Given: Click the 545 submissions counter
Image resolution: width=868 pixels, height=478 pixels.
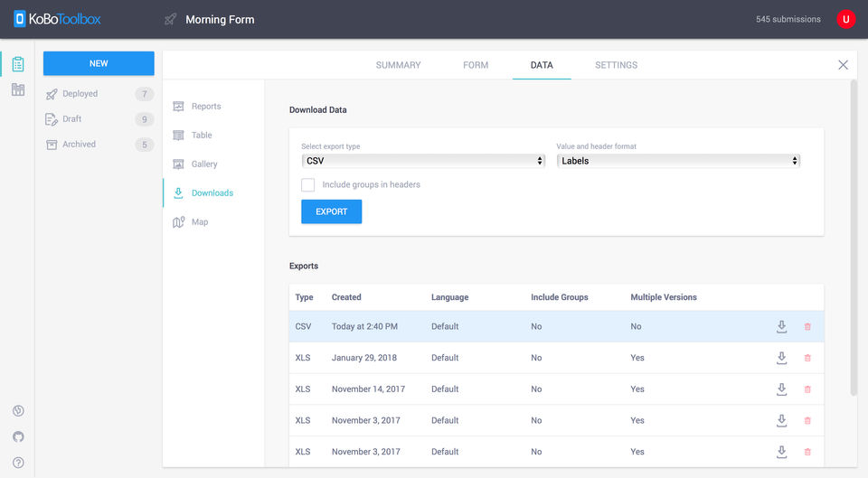Looking at the screenshot, I should click(788, 19).
